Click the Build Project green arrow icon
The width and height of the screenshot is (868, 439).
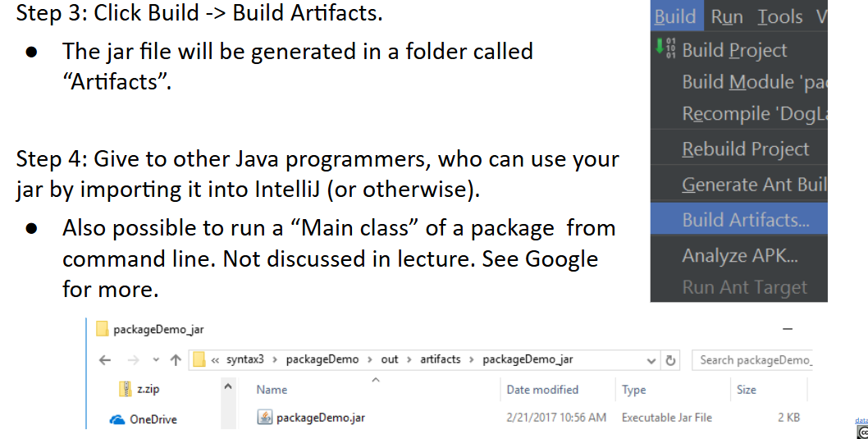point(660,45)
